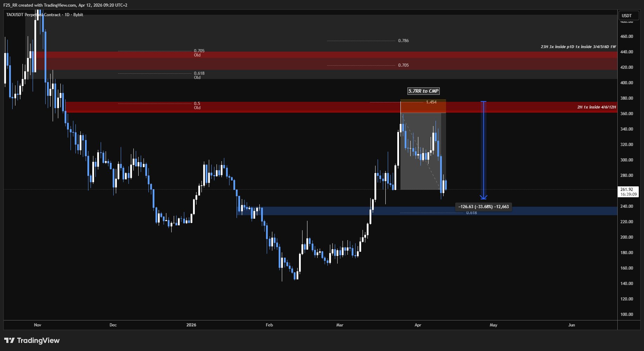Click the 140.00 price axis label
The width and height of the screenshot is (644, 351).
click(x=626, y=284)
